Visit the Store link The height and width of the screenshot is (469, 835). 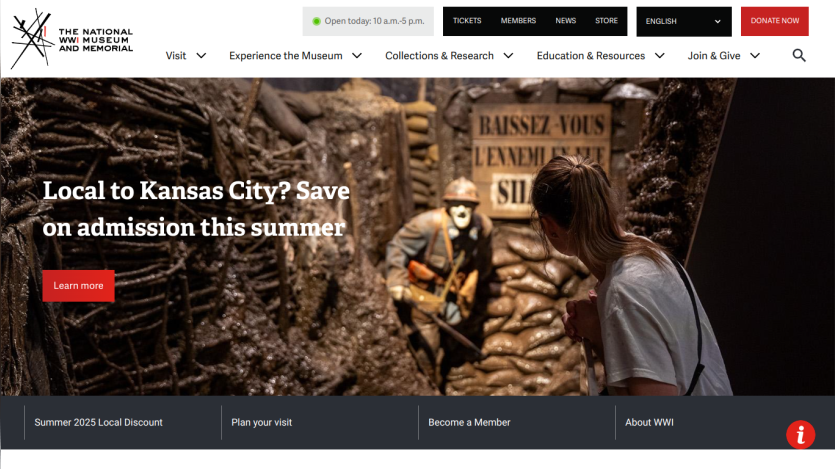coord(606,21)
